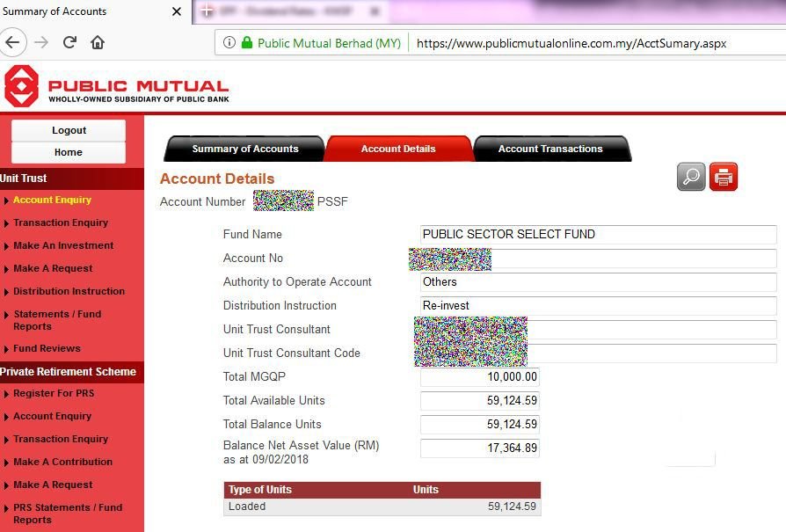Click the arrow beside Register For PRS
Viewport: 786px width, 532px height.
point(6,394)
